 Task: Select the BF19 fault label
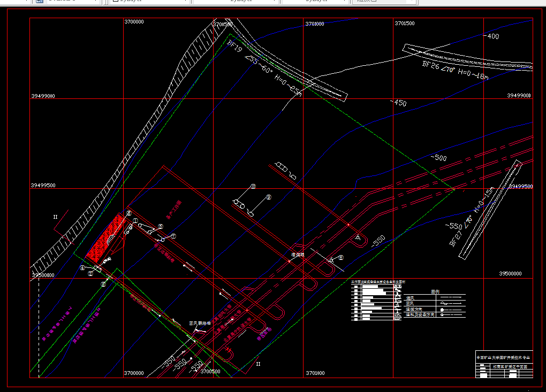[234, 45]
